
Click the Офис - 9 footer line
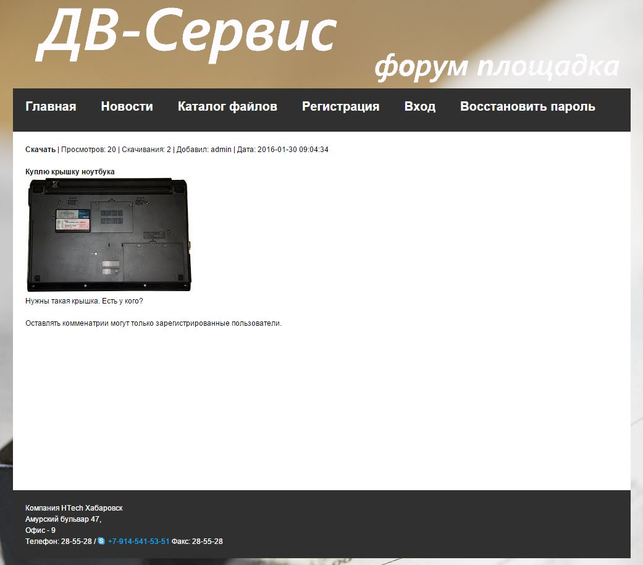40,530
